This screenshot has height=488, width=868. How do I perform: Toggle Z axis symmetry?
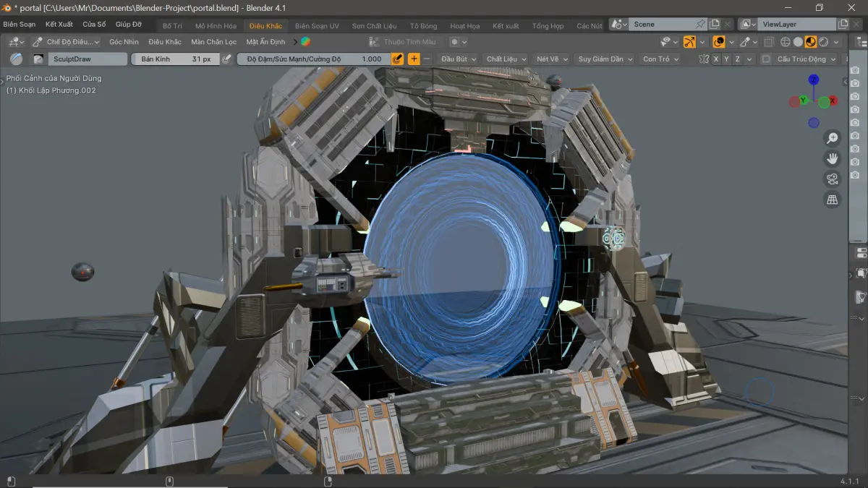point(738,59)
